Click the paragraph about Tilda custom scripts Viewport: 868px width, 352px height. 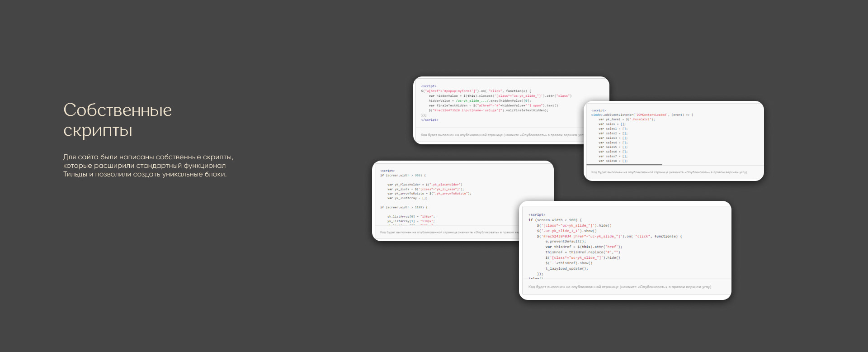pyautogui.click(x=148, y=166)
